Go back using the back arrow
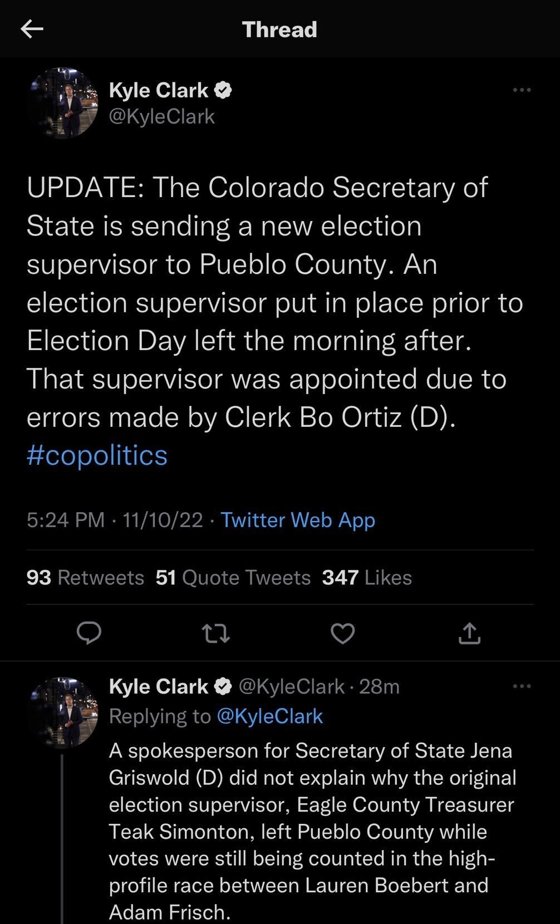 [32, 29]
